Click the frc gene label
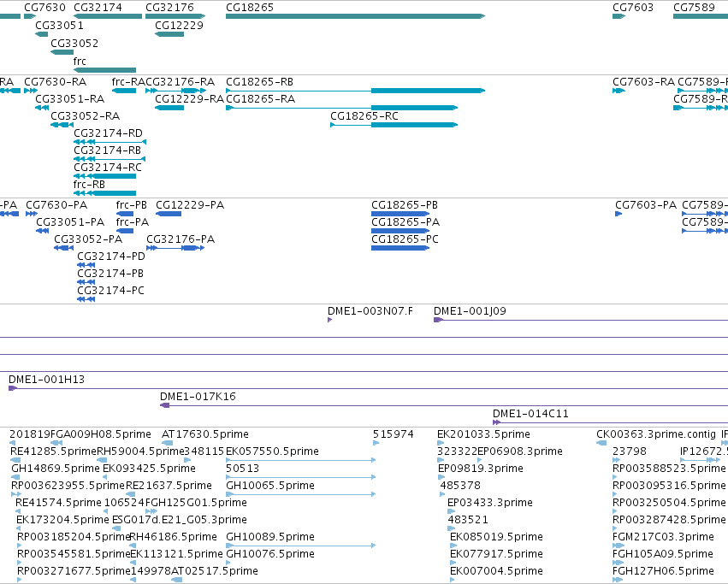The width and height of the screenshot is (728, 584). 80,62
